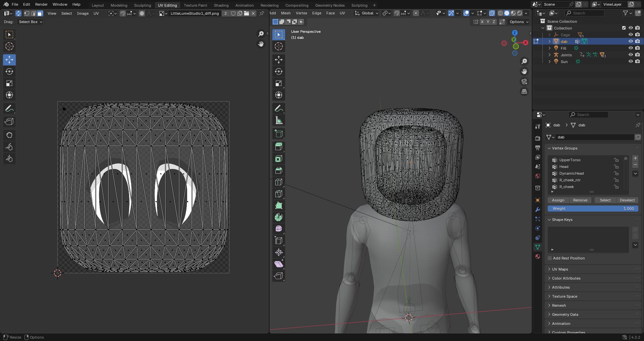
Task: Click the Grab tool in UV editor
Action: tap(9, 135)
